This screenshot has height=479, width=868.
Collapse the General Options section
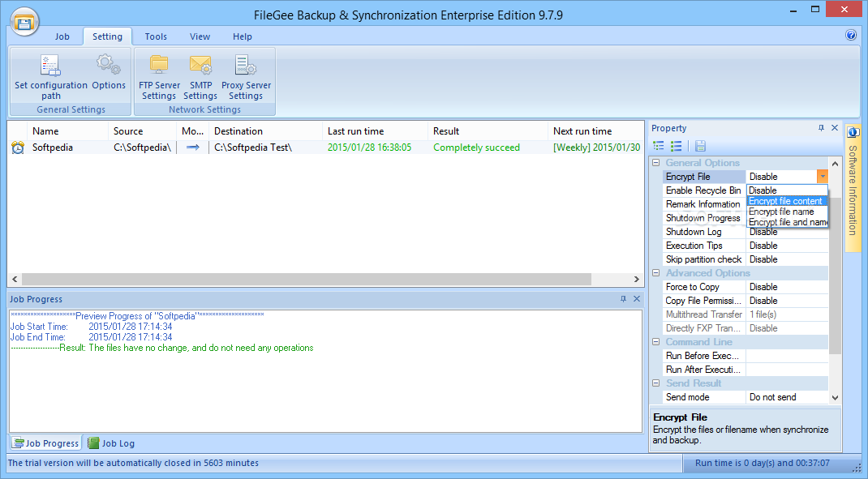pyautogui.click(x=656, y=163)
